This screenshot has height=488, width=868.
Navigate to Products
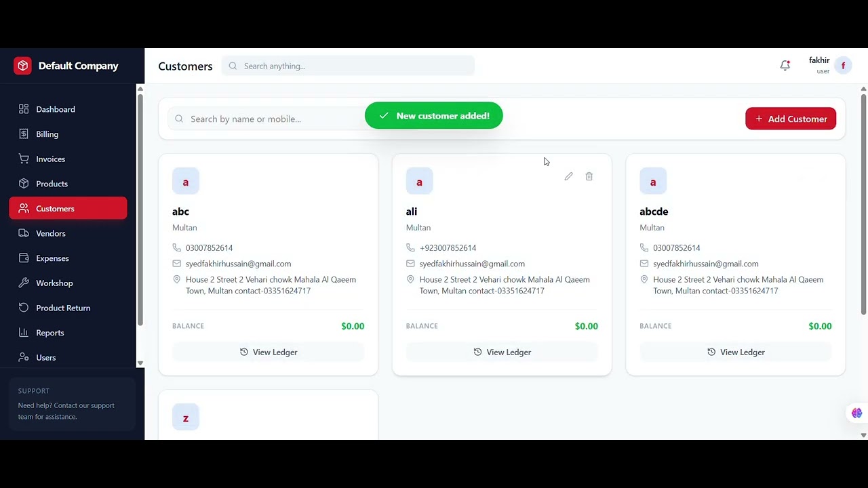click(68, 184)
